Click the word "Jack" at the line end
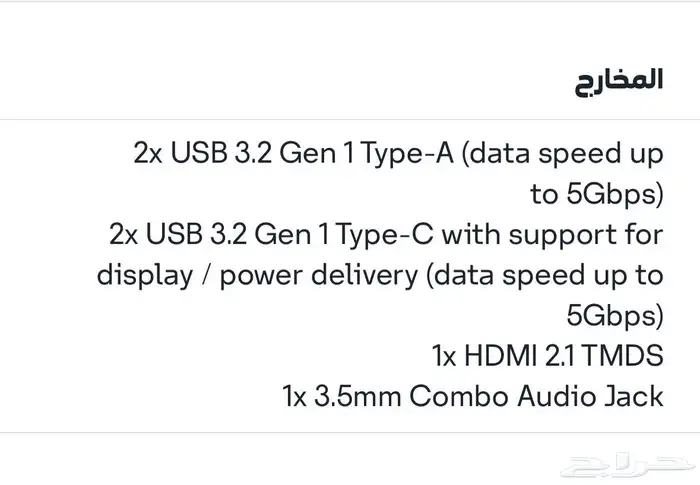 [x=630, y=396]
